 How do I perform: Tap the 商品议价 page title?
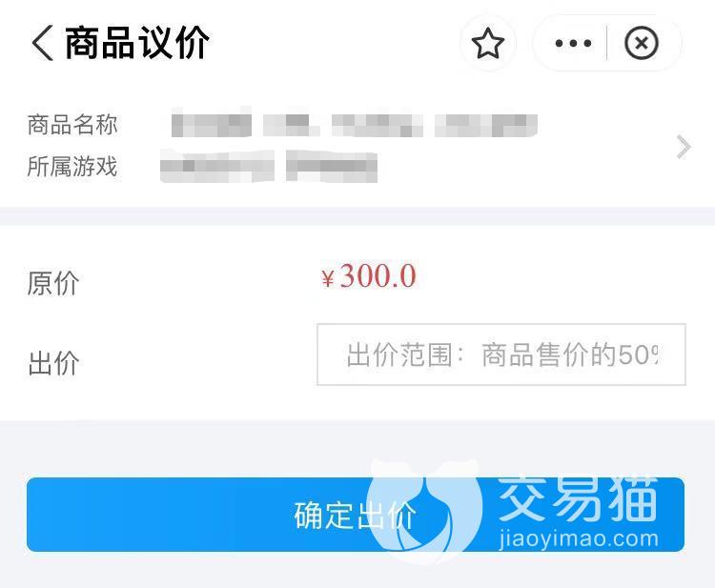(136, 43)
